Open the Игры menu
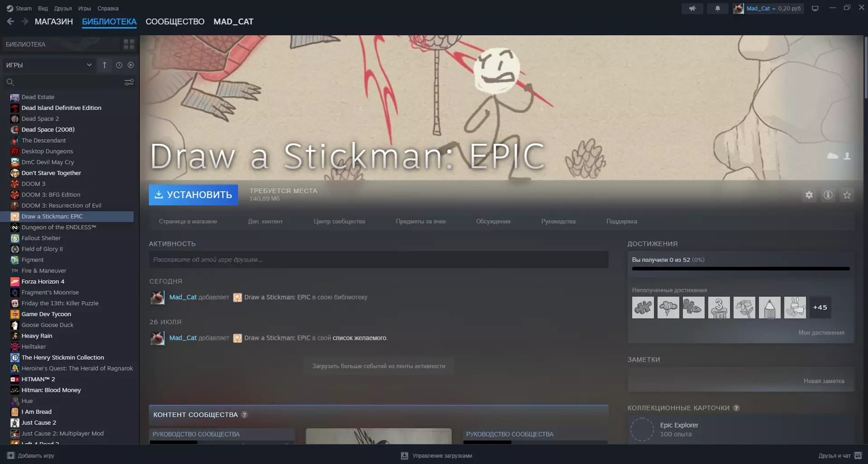Image resolution: width=868 pixels, height=464 pixels. tap(85, 9)
